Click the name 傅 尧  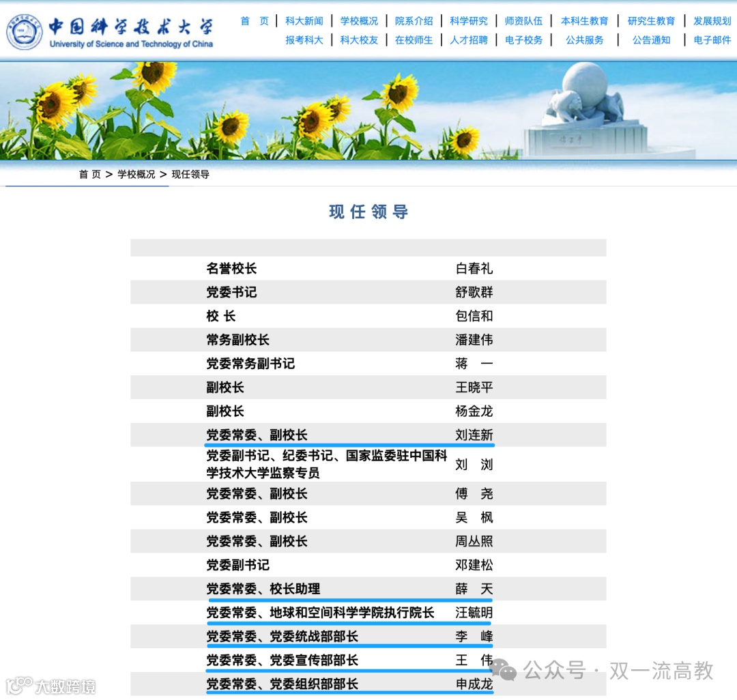[x=474, y=494]
